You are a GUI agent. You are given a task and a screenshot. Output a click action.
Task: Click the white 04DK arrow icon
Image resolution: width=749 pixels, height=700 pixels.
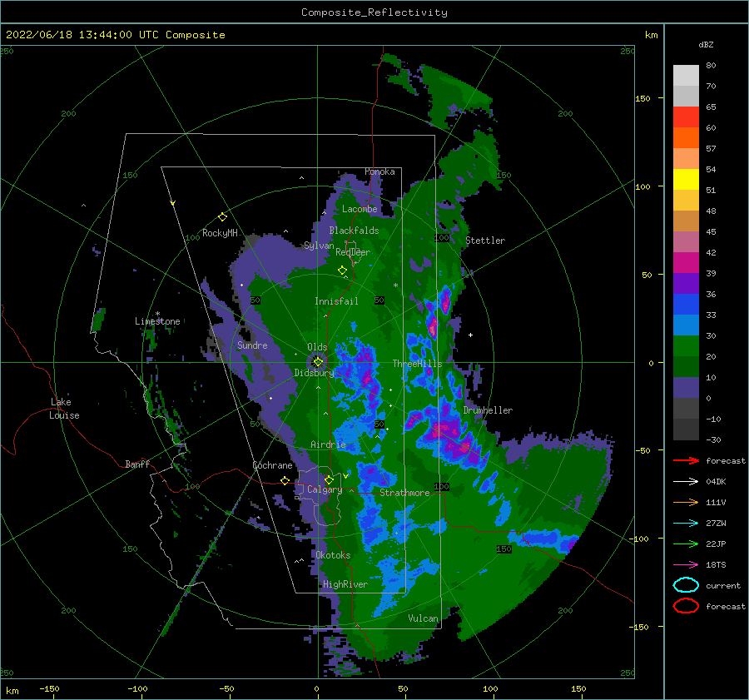point(686,481)
